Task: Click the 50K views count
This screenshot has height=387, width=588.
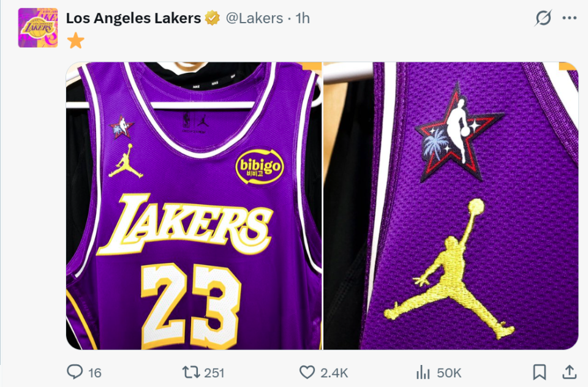Action: tap(449, 372)
